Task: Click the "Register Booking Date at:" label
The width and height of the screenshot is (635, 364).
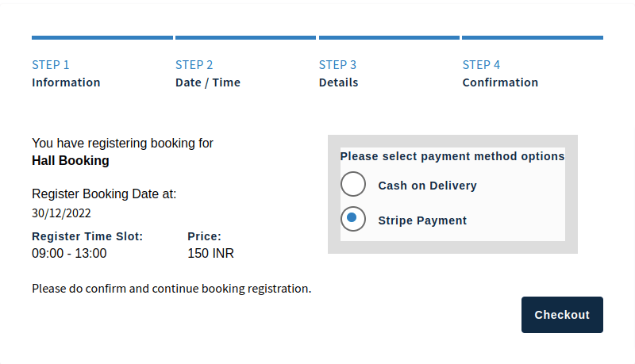Action: pos(104,193)
